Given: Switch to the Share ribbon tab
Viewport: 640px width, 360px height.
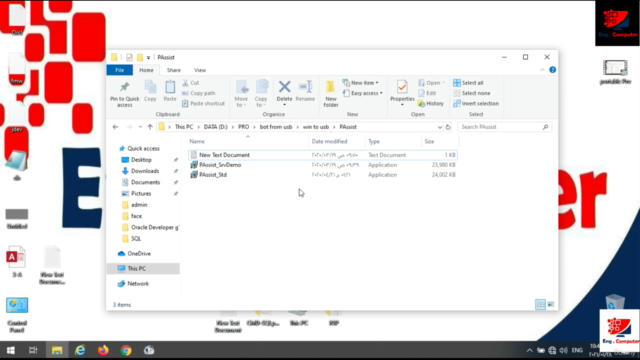Looking at the screenshot, I should pos(173,70).
